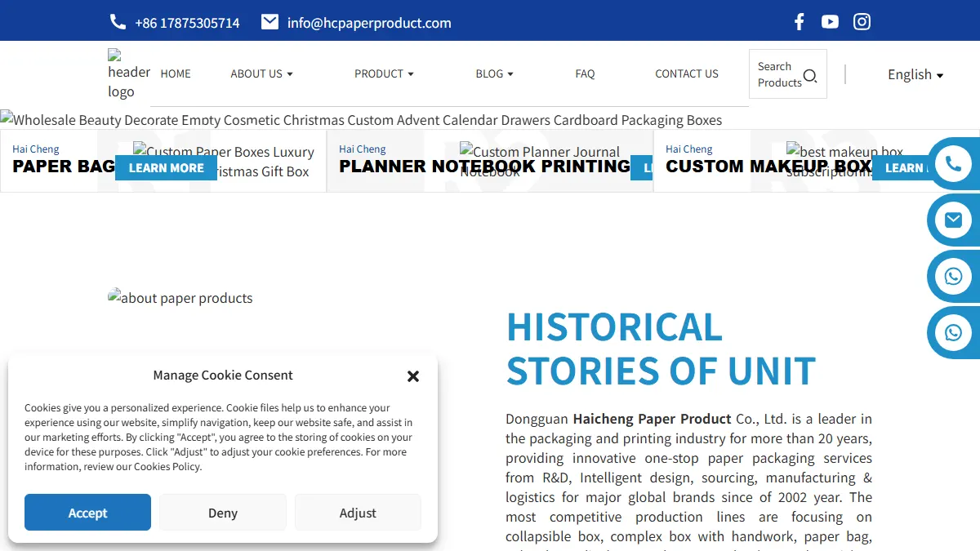Deny cookies with the Deny button
The image size is (980, 551).
(223, 513)
